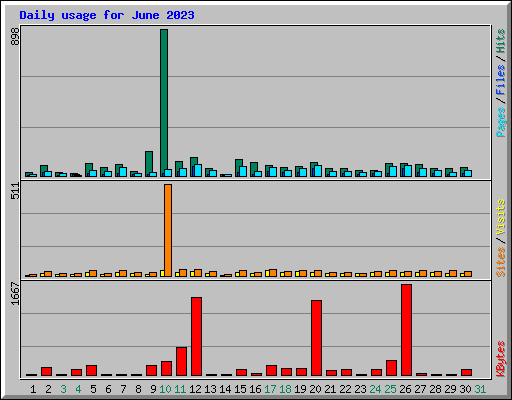512x400 pixels.
Task: Click the red 'KBytes' legend label
Action: pos(500,359)
